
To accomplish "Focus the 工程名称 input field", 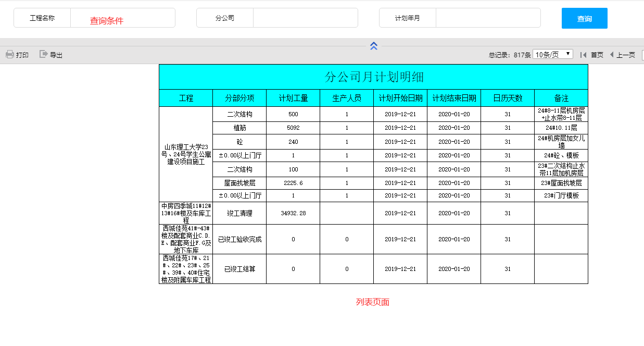I will (123, 18).
